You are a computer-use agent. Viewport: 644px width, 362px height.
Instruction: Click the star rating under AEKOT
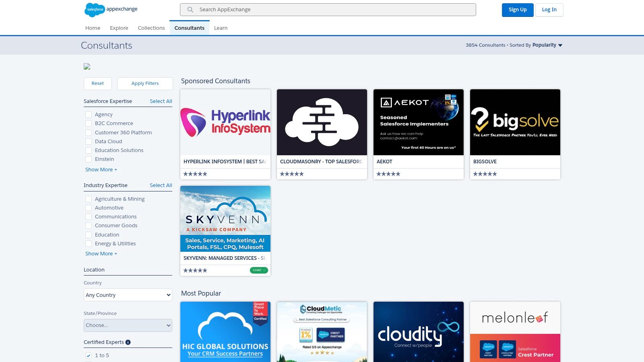click(388, 174)
